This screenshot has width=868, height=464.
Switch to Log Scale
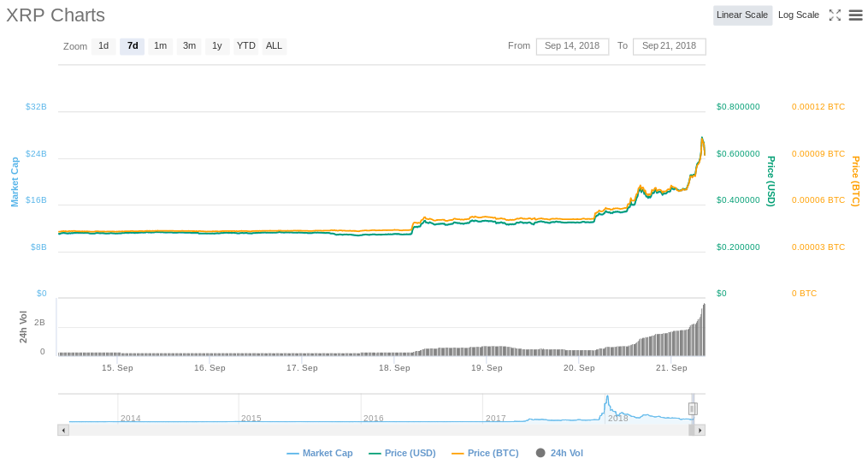[x=798, y=15]
